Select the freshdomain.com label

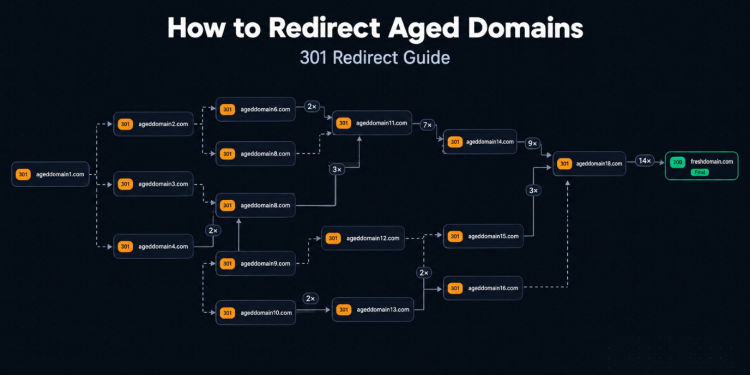click(712, 162)
